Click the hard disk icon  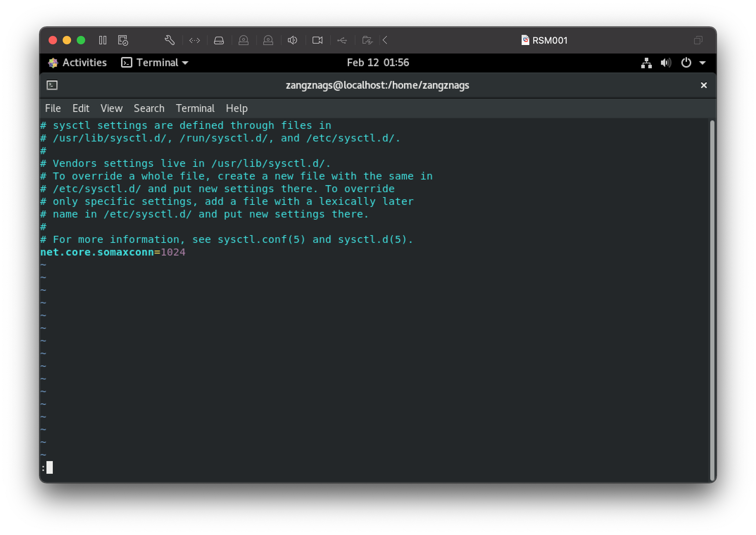tap(219, 40)
